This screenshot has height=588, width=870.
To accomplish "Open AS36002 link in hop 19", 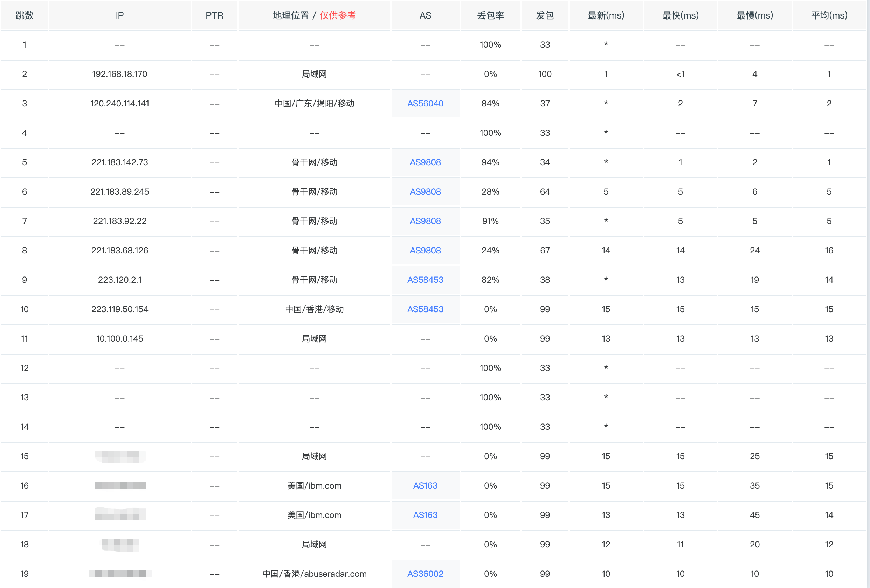I will (x=425, y=574).
